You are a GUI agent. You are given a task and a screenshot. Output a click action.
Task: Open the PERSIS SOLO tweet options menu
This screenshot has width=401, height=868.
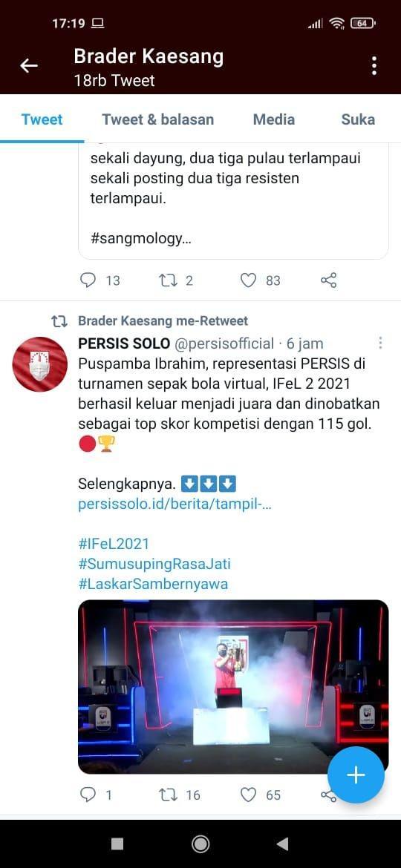coord(380,343)
